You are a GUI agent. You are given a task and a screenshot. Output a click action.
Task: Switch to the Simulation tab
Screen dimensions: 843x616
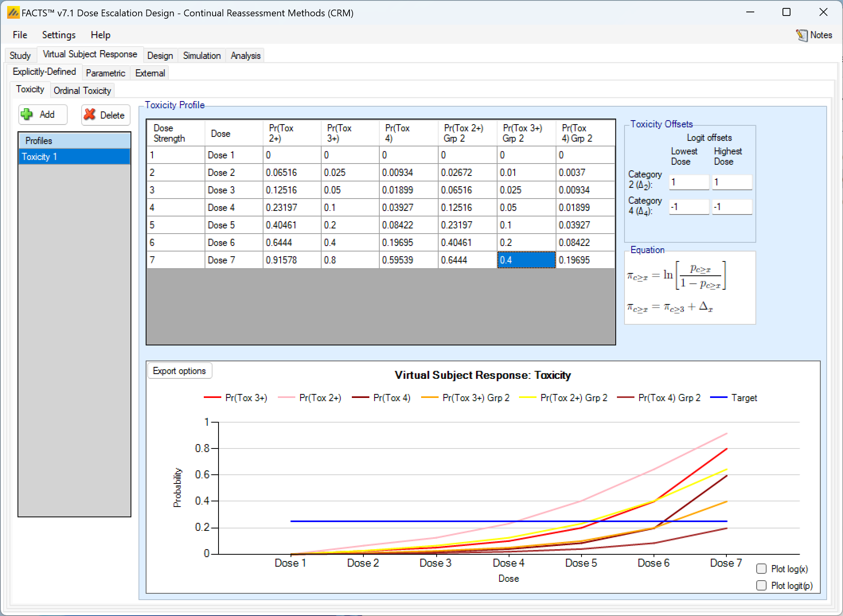click(x=201, y=56)
